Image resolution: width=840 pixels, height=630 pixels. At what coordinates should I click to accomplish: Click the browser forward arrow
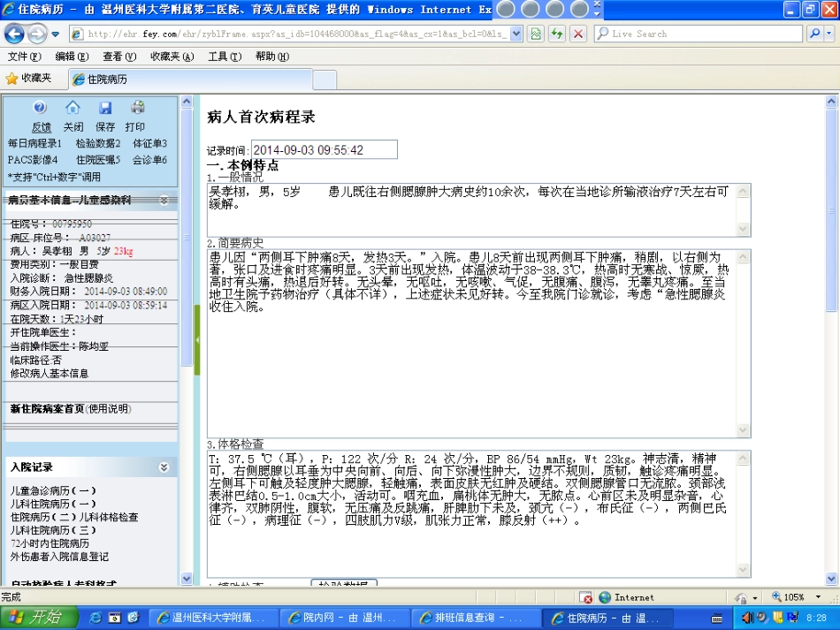point(36,34)
